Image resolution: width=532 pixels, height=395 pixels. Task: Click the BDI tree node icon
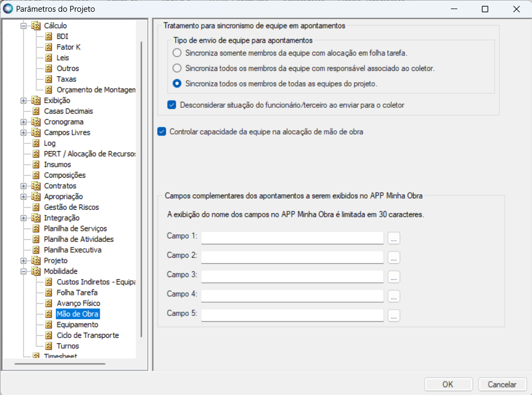click(49, 36)
